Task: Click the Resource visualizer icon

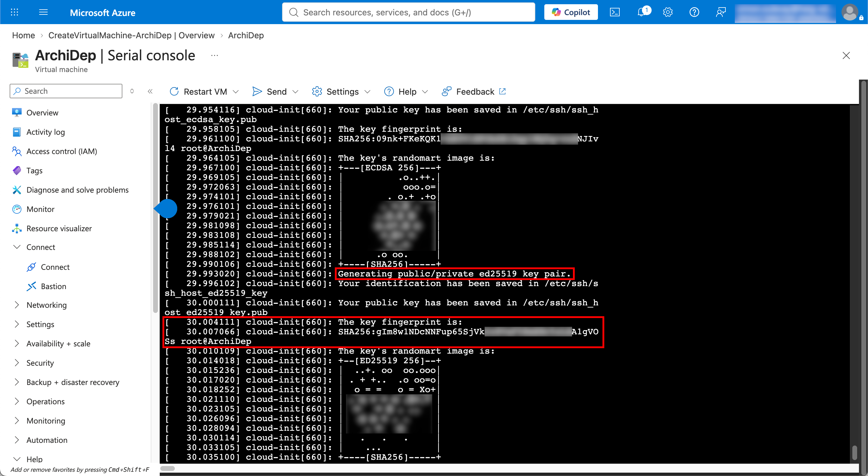Action: [17, 228]
